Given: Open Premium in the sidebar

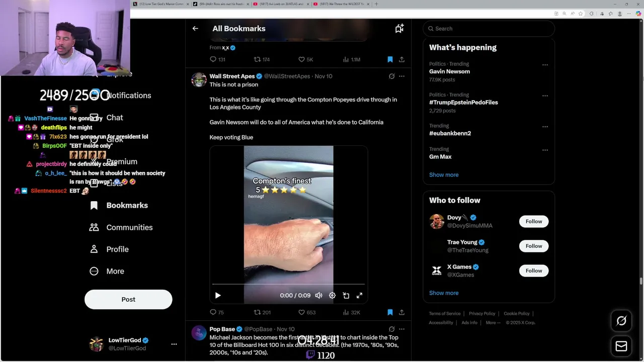Looking at the screenshot, I should pos(122,161).
